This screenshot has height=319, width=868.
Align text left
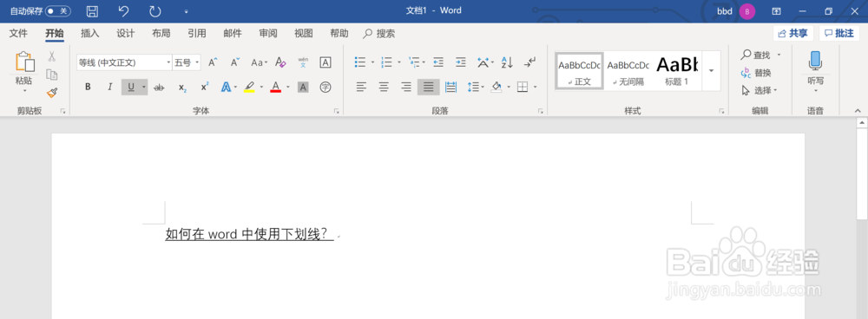point(361,87)
